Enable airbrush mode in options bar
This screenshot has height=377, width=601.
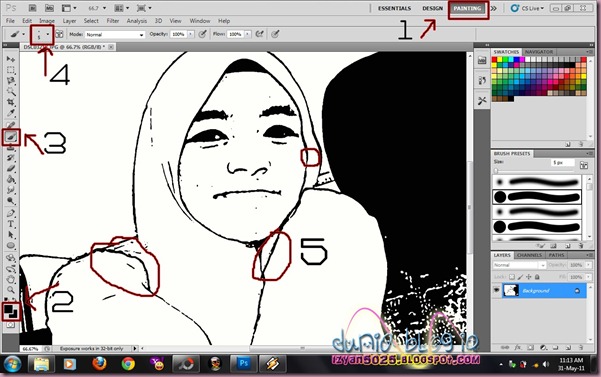point(259,34)
